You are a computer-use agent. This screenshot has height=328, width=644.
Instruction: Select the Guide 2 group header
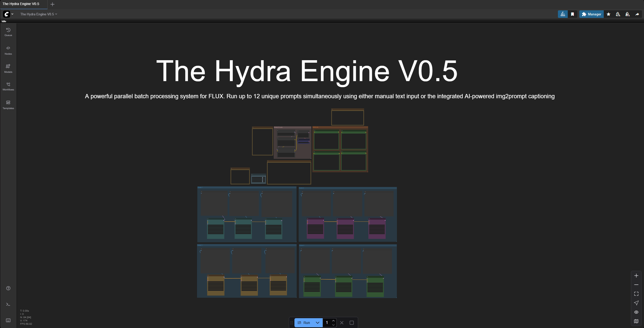(348, 188)
